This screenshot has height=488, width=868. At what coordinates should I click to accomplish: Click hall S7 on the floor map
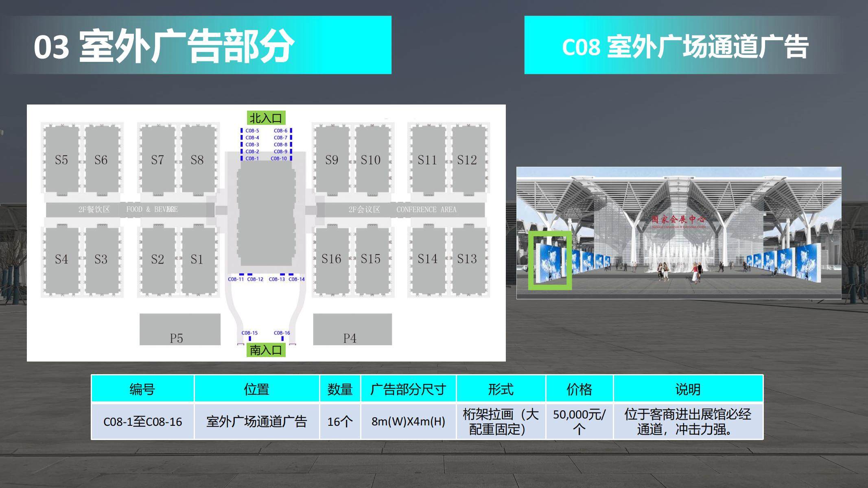click(x=158, y=159)
